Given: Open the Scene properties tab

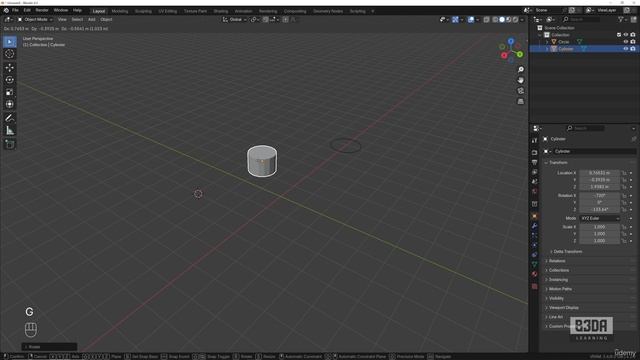Looking at the screenshot, I should tap(535, 182).
